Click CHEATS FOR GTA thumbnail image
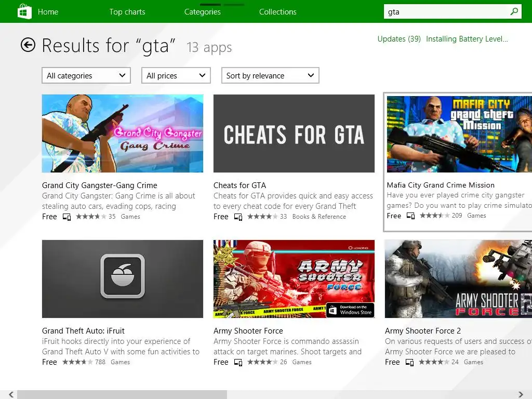 pyautogui.click(x=294, y=134)
